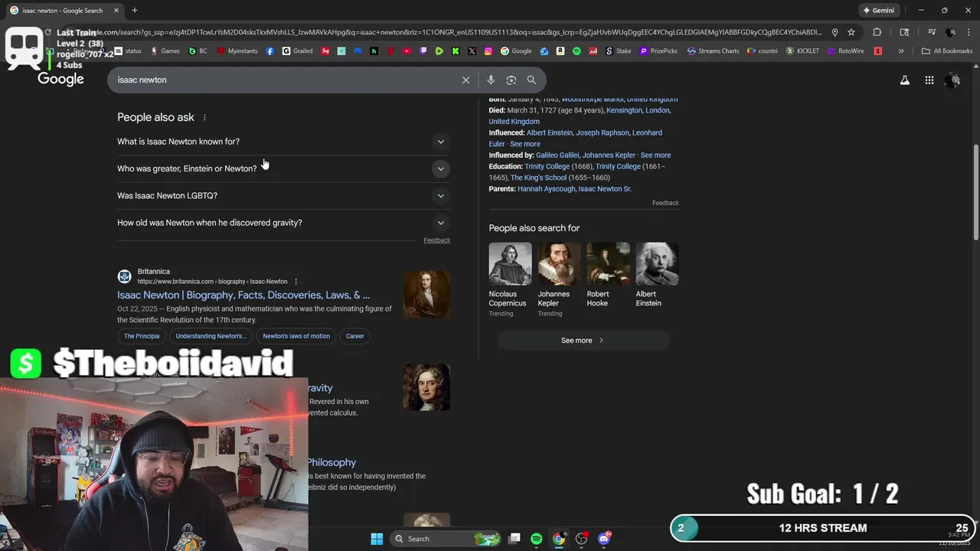Open the Google account avatar
Viewport: 980px width, 551px height.
[x=953, y=80]
